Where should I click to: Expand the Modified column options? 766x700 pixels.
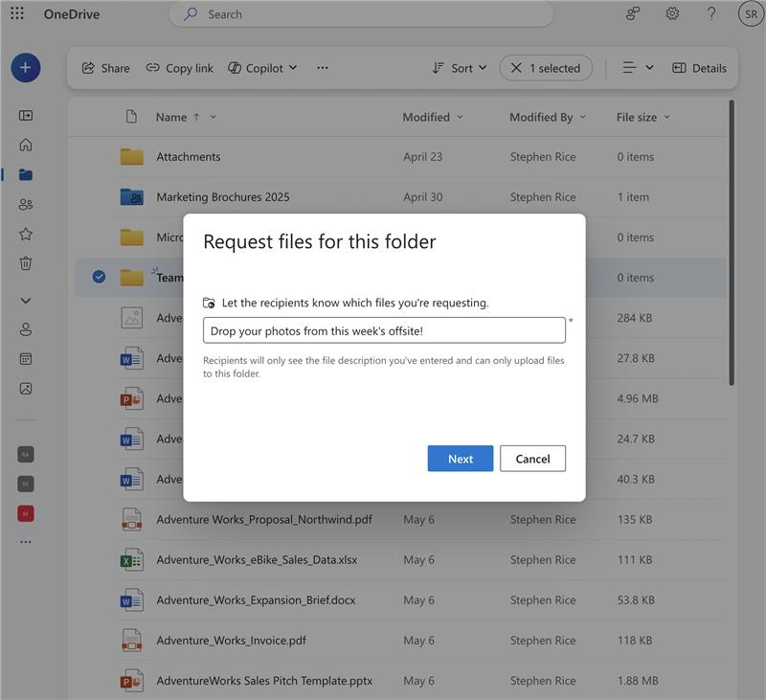(462, 117)
